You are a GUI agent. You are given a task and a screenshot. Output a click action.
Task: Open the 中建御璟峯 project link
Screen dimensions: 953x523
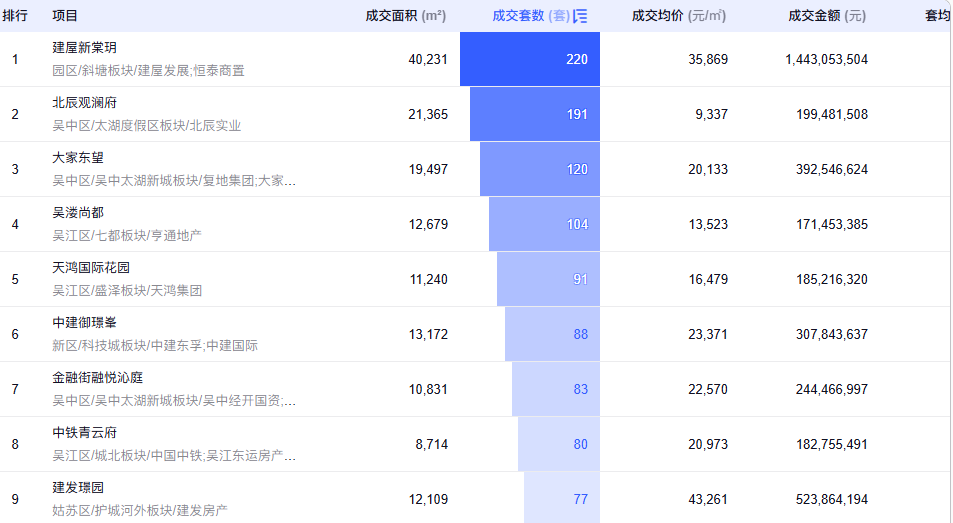coord(84,323)
